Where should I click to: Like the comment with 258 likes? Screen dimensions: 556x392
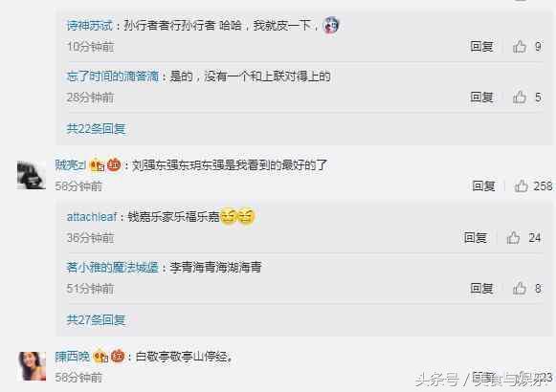(x=522, y=185)
